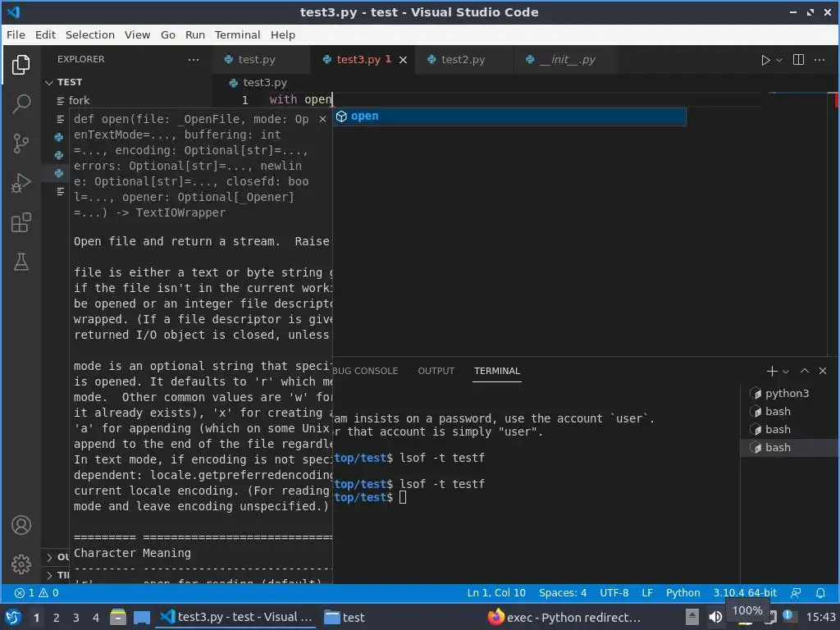840x630 pixels.
Task: Switch to the __init__.py tab
Action: pos(568,59)
